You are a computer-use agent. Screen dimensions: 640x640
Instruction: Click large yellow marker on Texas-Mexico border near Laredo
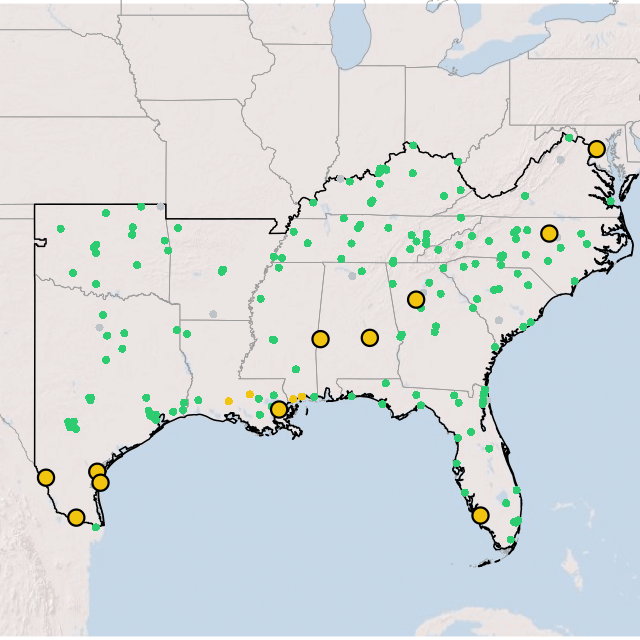click(46, 477)
